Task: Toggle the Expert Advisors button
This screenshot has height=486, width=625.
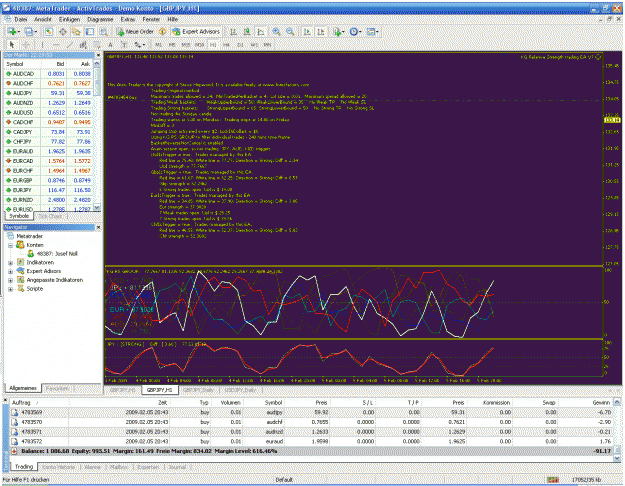Action: pyautogui.click(x=196, y=31)
